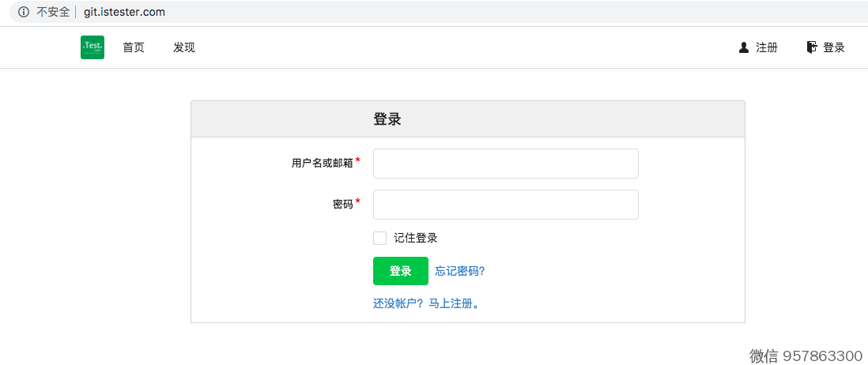Go to 注册 text in top navigation

767,47
